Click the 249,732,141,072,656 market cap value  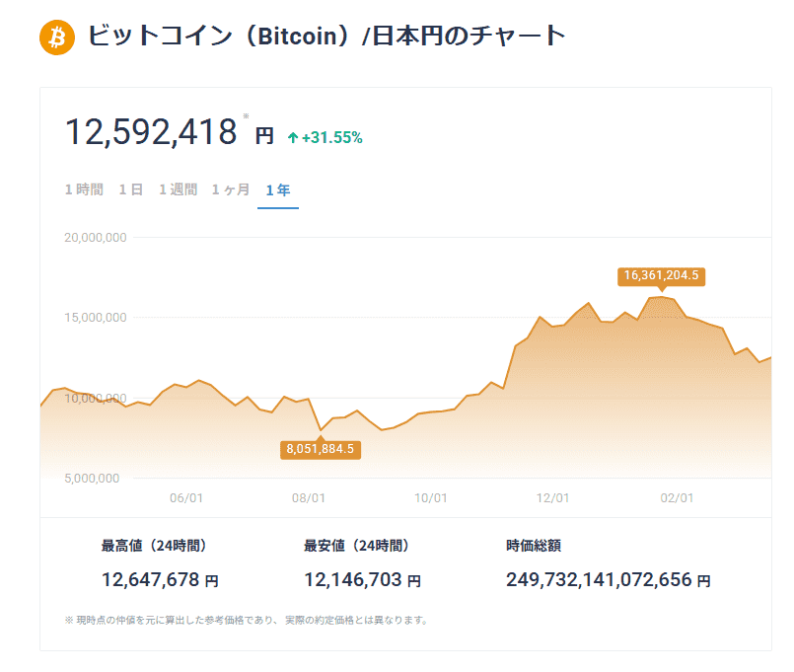click(599, 579)
